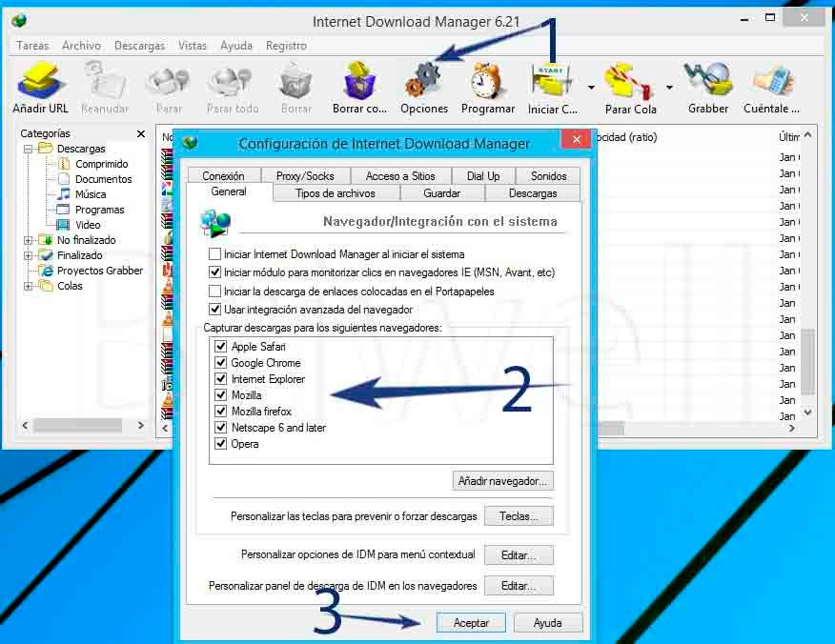Click the Parar Cola toolbar icon
The image size is (835, 644).
coord(629,82)
